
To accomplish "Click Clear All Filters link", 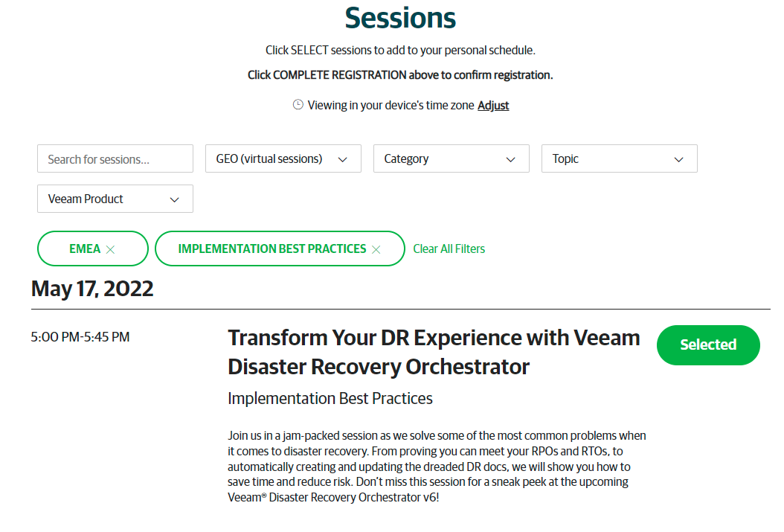I will pos(449,249).
